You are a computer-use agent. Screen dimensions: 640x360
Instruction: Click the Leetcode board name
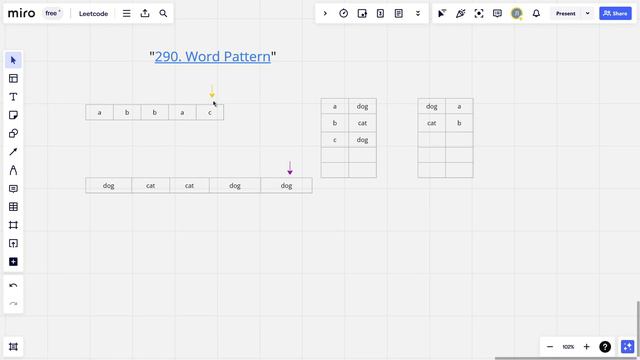[x=93, y=13]
